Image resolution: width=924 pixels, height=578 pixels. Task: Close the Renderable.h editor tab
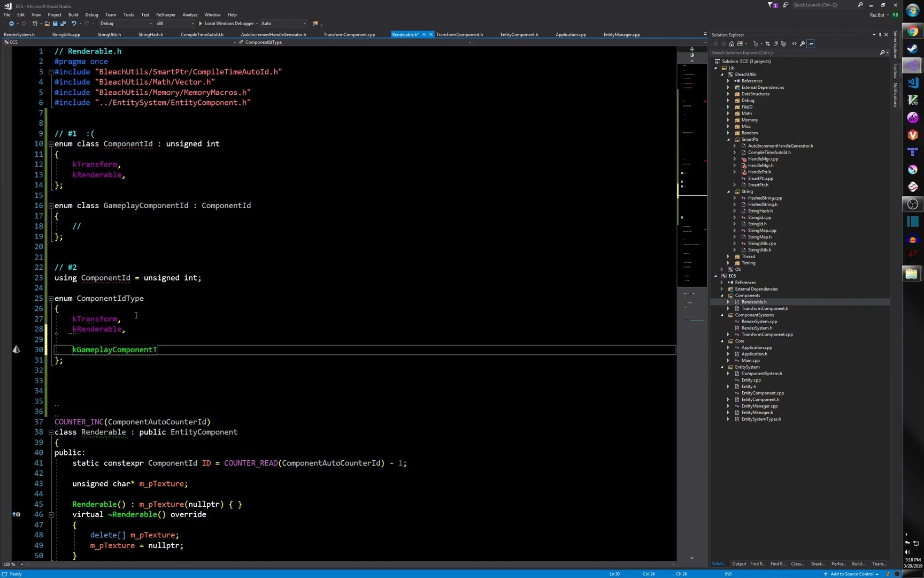pos(430,34)
